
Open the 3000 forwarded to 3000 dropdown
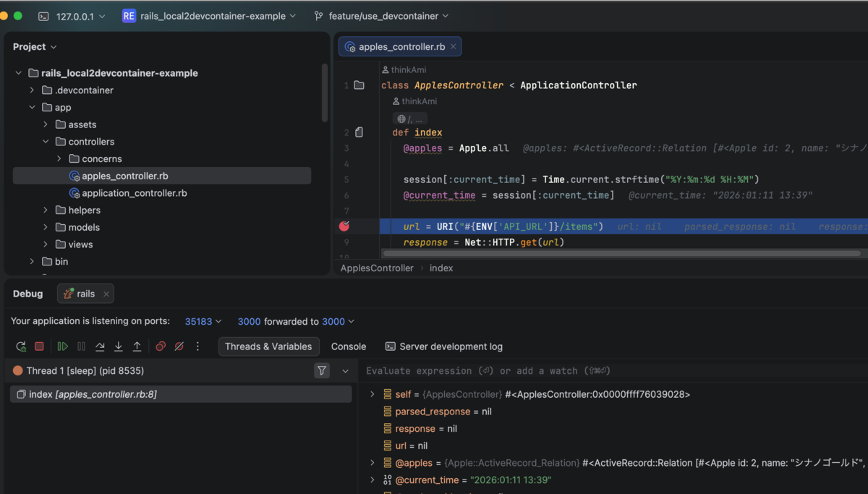(x=297, y=321)
